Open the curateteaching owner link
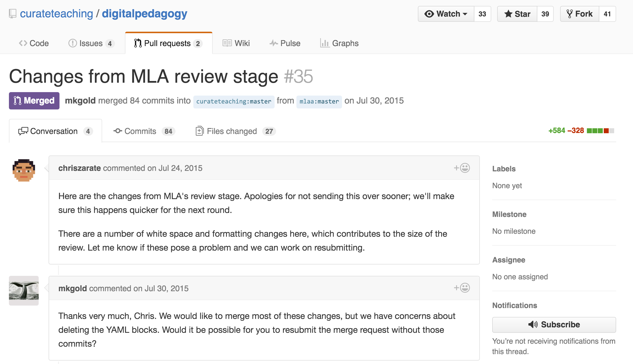 point(56,14)
